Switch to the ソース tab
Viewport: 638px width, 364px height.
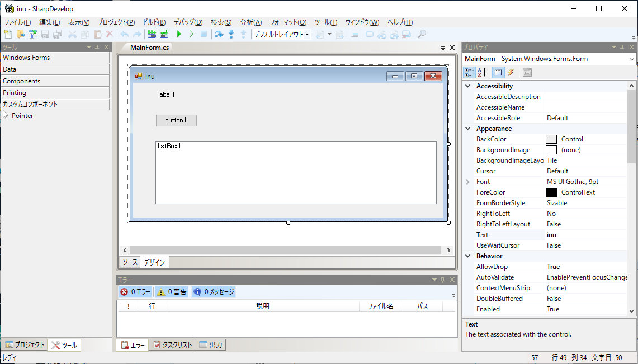point(130,262)
